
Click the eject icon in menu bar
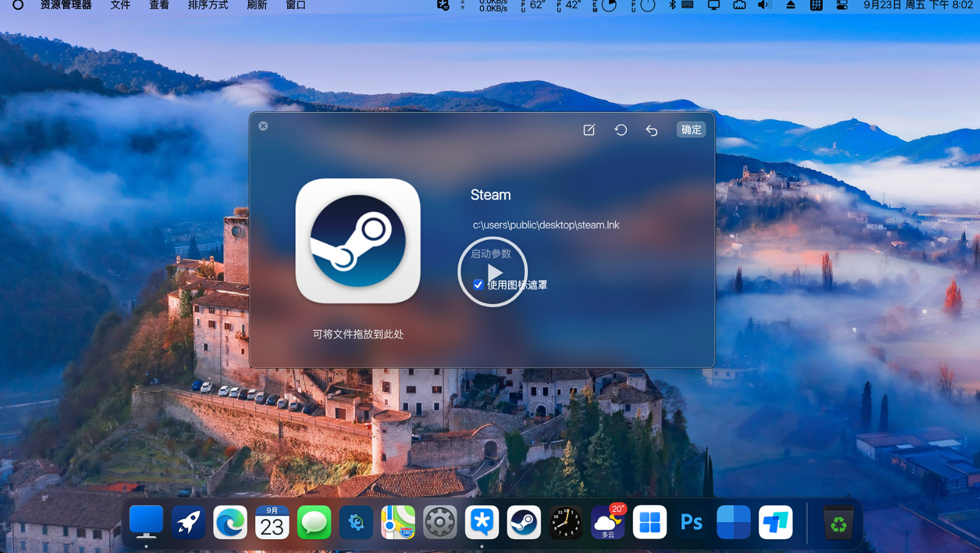pyautogui.click(x=791, y=5)
